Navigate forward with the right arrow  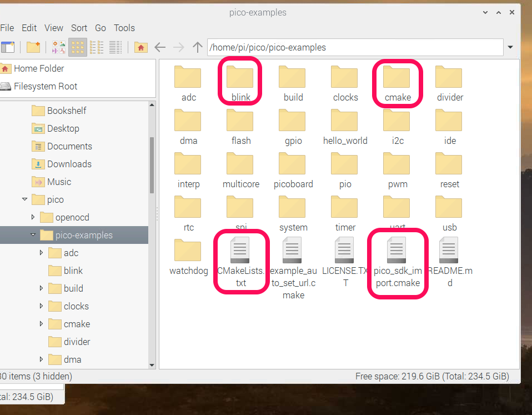pos(178,47)
